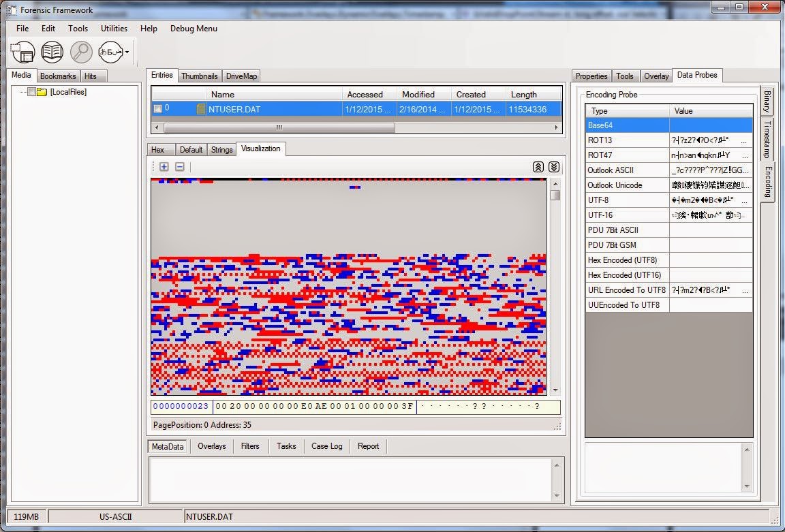
Task: Zoom in the visualization with plus icon
Action: (164, 167)
